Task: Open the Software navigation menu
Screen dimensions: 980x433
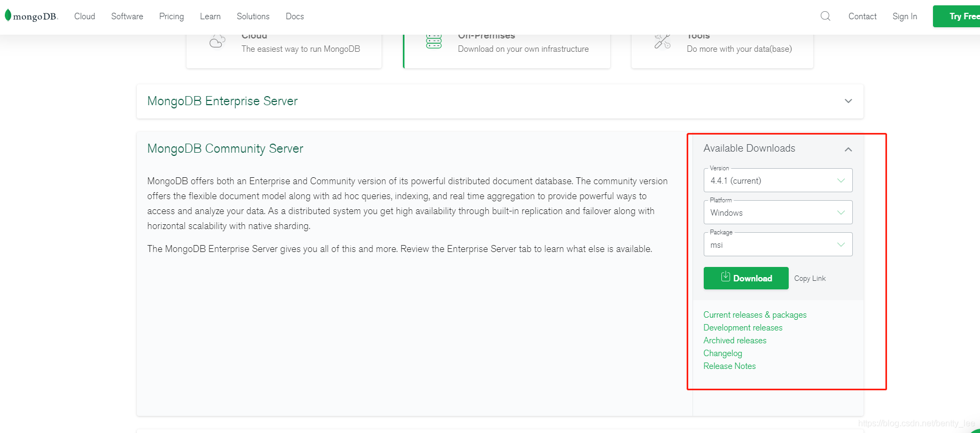Action: coord(127,17)
